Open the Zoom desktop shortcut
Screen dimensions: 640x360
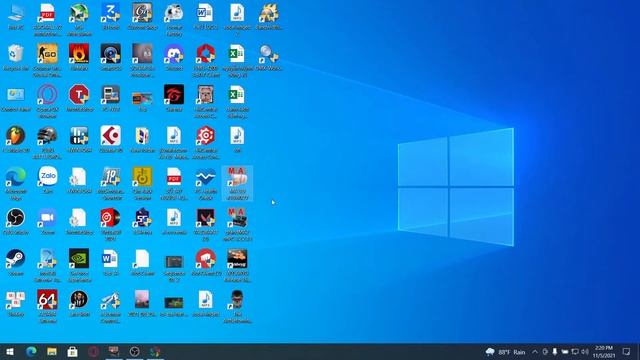[47, 222]
